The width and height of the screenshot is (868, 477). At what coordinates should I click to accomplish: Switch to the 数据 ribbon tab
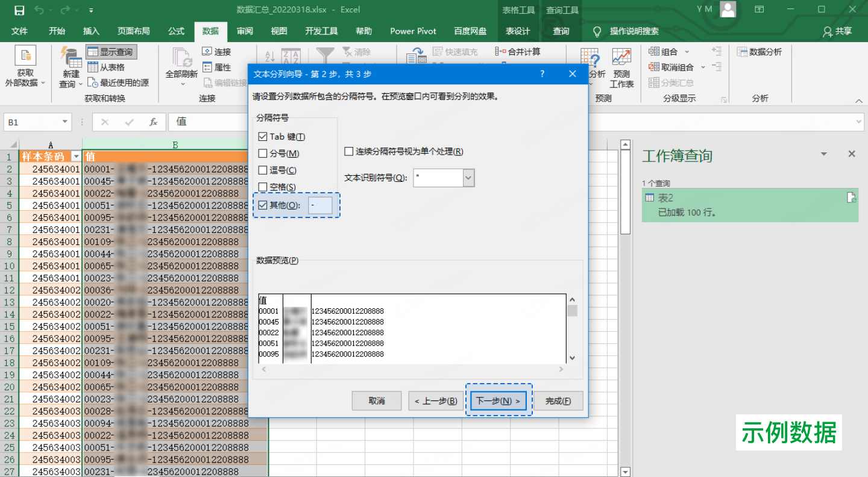point(210,31)
